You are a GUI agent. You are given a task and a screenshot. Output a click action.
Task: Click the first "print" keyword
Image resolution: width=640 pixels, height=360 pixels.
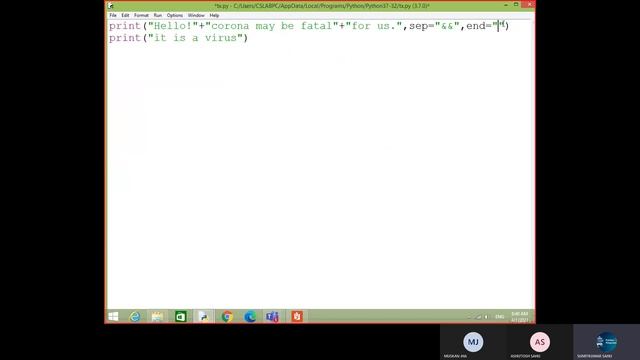124,26
